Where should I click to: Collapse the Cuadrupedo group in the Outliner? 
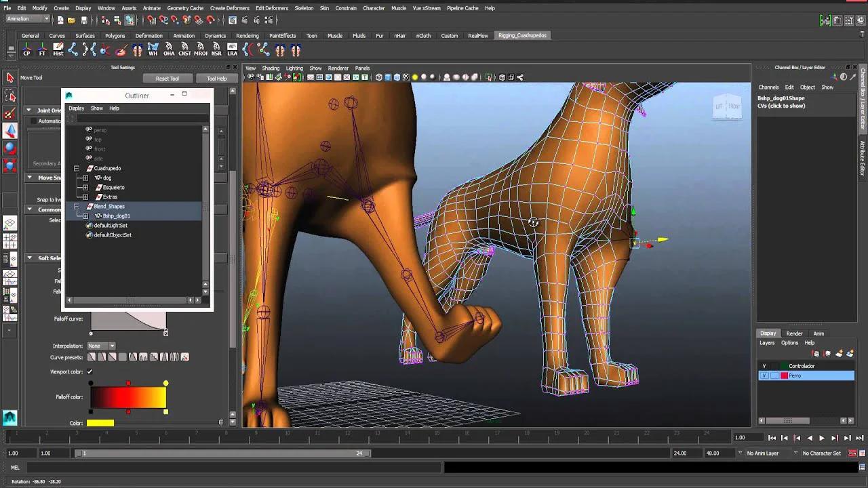(77, 168)
